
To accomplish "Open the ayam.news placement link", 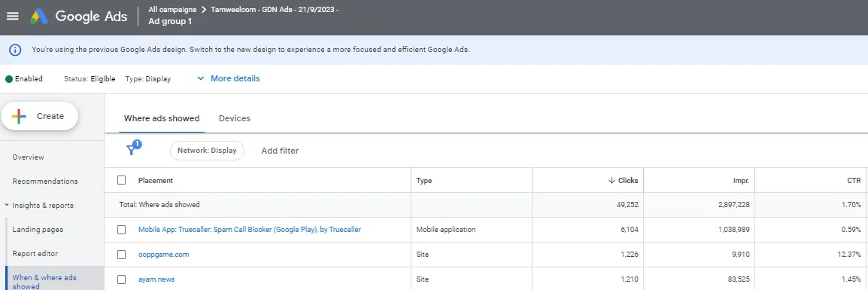I will [x=156, y=279].
